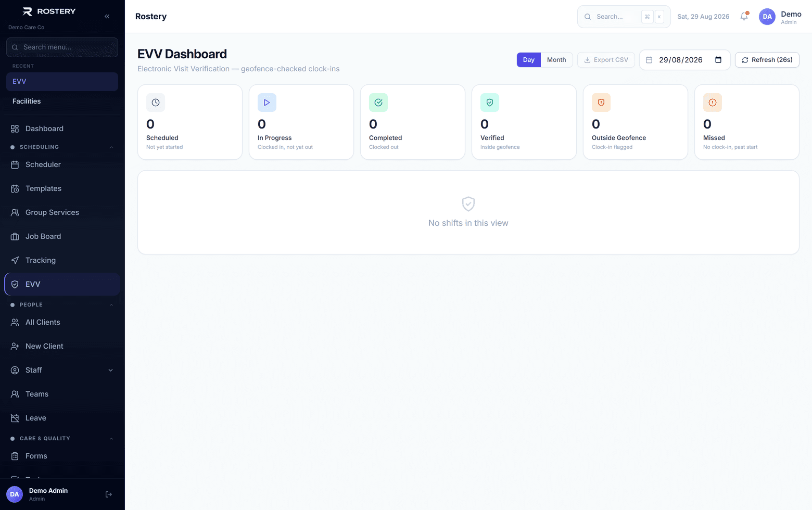Open notifications bell icon
This screenshot has height=510, width=812.
(744, 17)
